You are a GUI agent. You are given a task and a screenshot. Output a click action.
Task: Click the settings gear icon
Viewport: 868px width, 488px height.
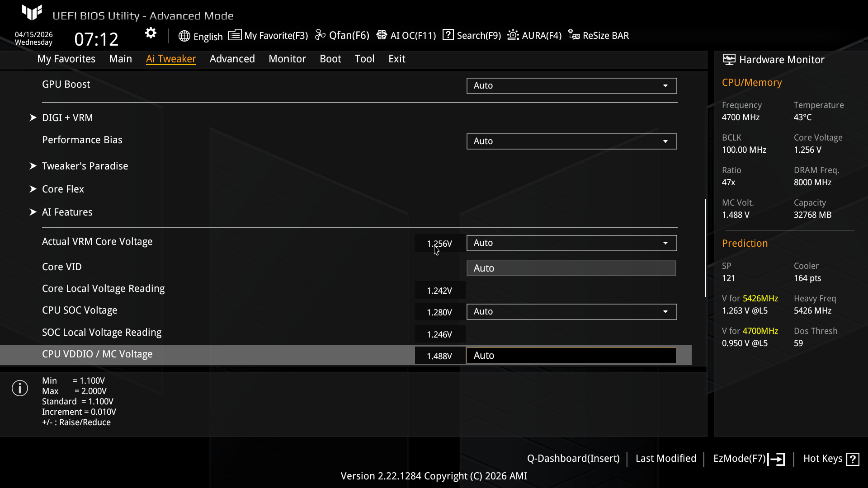[151, 33]
